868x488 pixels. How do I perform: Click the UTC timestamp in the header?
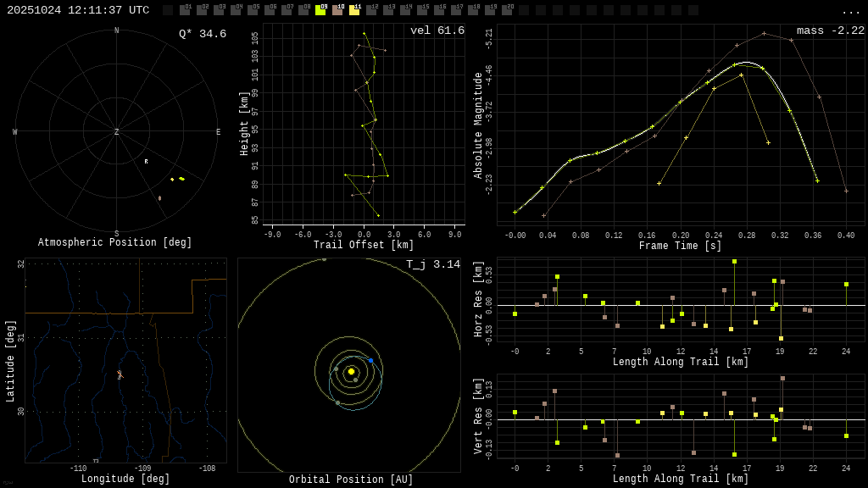(x=78, y=10)
